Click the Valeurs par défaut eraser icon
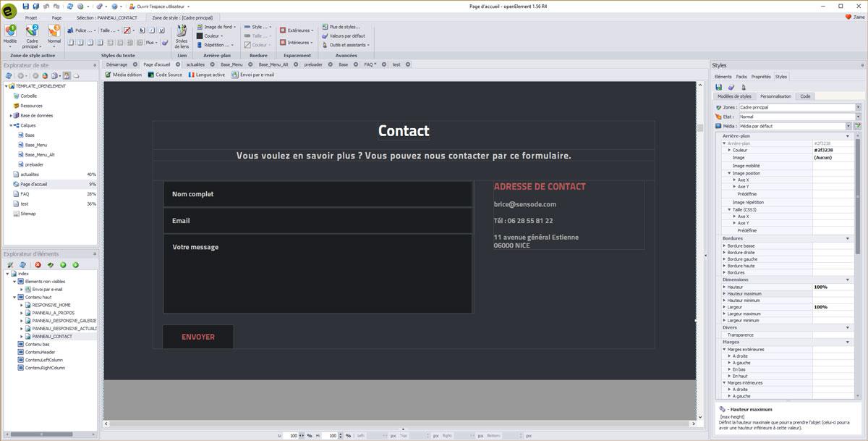Viewport: 868px width, 441px height. pos(324,35)
